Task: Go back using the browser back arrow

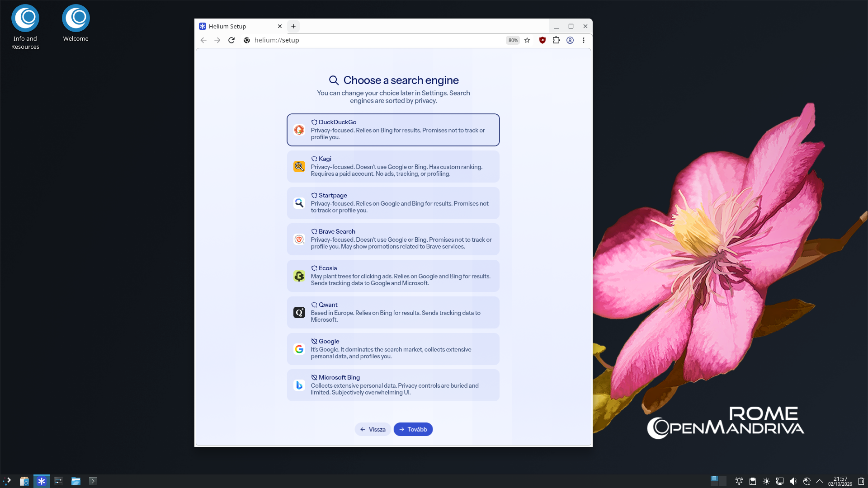Action: [203, 40]
